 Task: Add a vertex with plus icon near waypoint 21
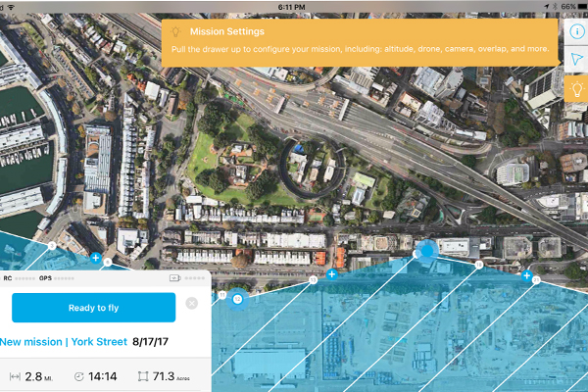click(526, 275)
